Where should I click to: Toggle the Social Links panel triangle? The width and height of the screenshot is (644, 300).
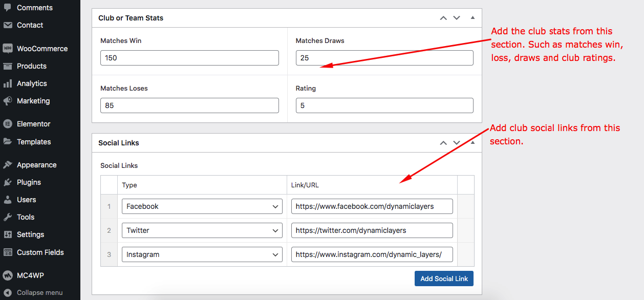(473, 143)
